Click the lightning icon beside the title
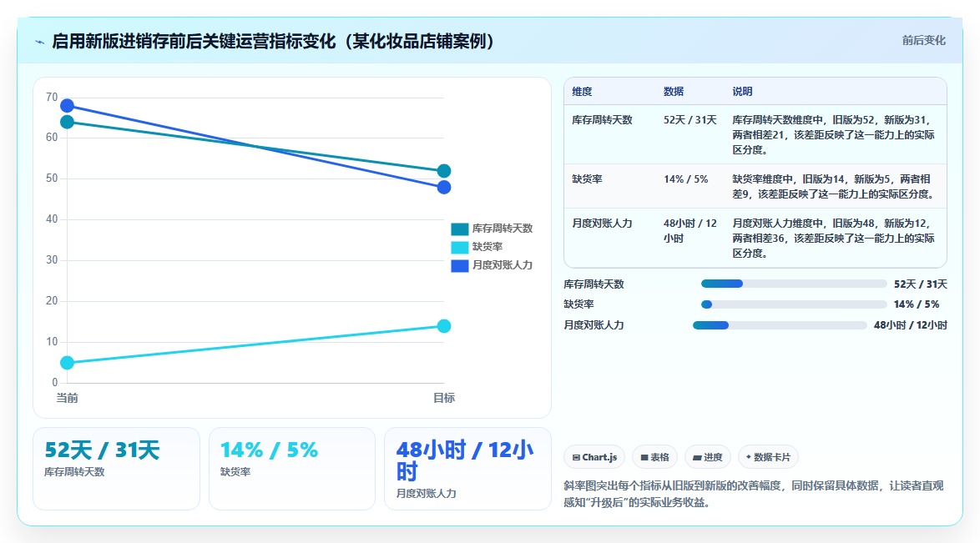This screenshot has height=543, width=980. point(40,43)
